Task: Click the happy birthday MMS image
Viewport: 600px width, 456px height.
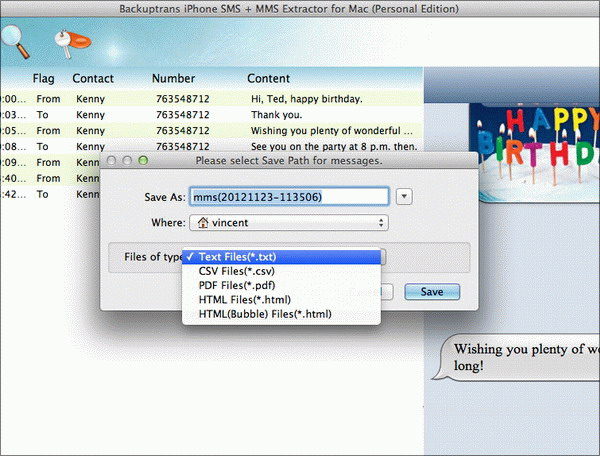Action: pos(535,152)
